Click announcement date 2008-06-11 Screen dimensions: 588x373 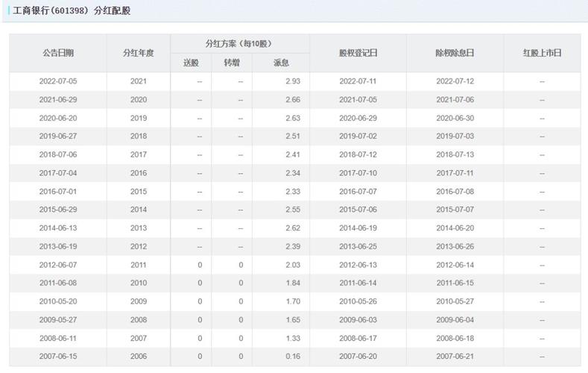[x=58, y=338]
